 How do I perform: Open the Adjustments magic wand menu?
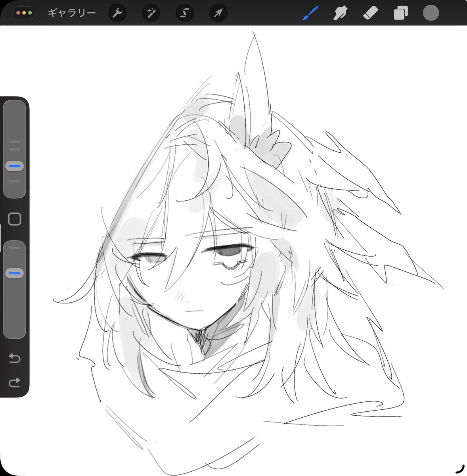point(151,13)
